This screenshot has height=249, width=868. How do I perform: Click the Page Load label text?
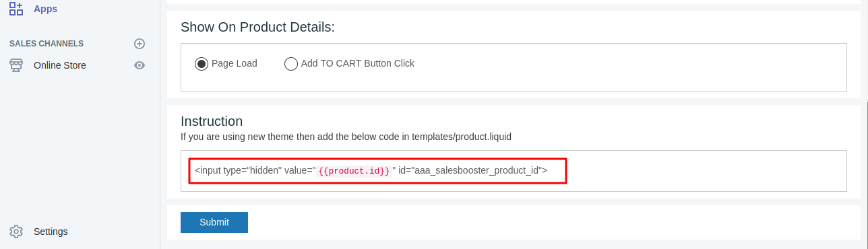[235, 63]
